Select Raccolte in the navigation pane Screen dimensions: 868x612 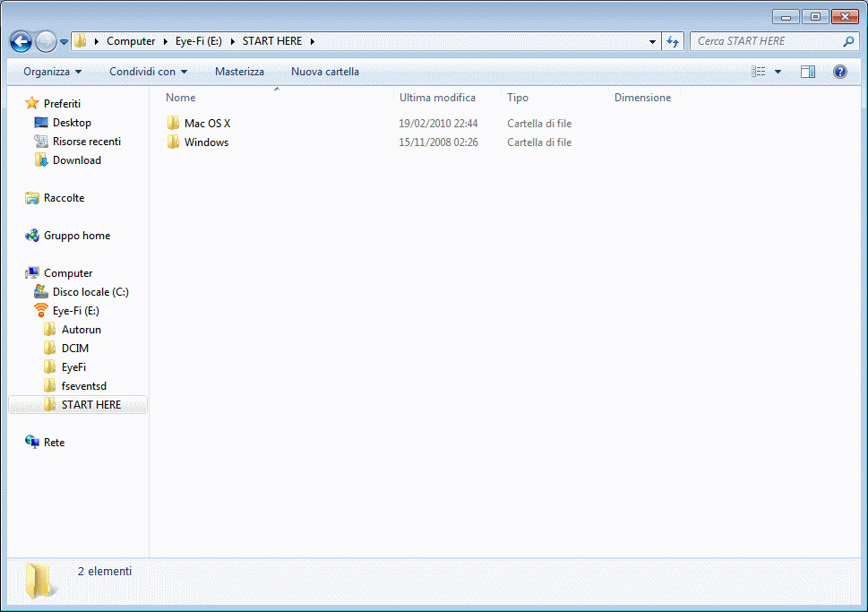pyautogui.click(x=64, y=198)
